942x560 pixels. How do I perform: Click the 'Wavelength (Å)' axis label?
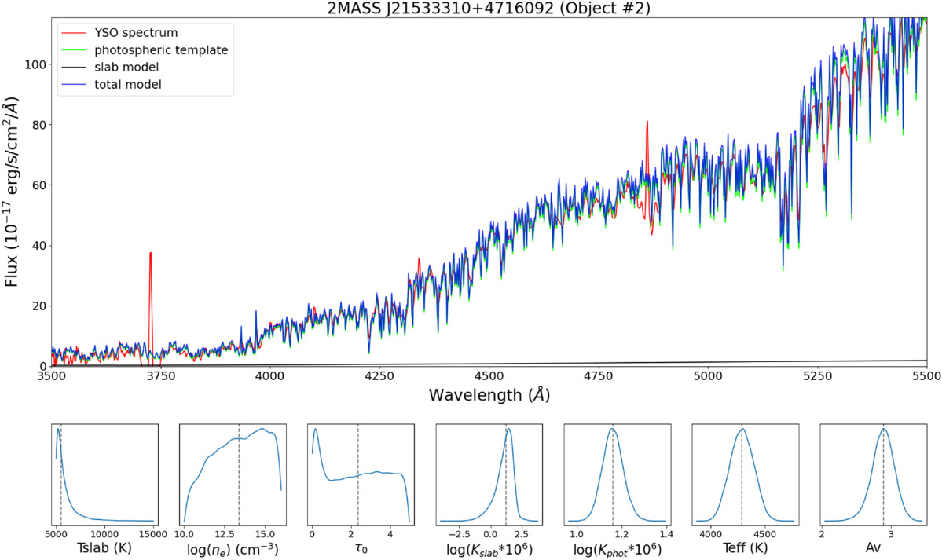point(489,395)
